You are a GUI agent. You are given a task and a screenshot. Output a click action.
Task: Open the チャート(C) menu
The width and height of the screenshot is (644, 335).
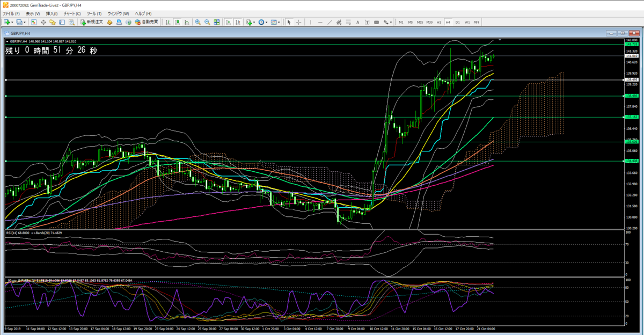coord(72,13)
